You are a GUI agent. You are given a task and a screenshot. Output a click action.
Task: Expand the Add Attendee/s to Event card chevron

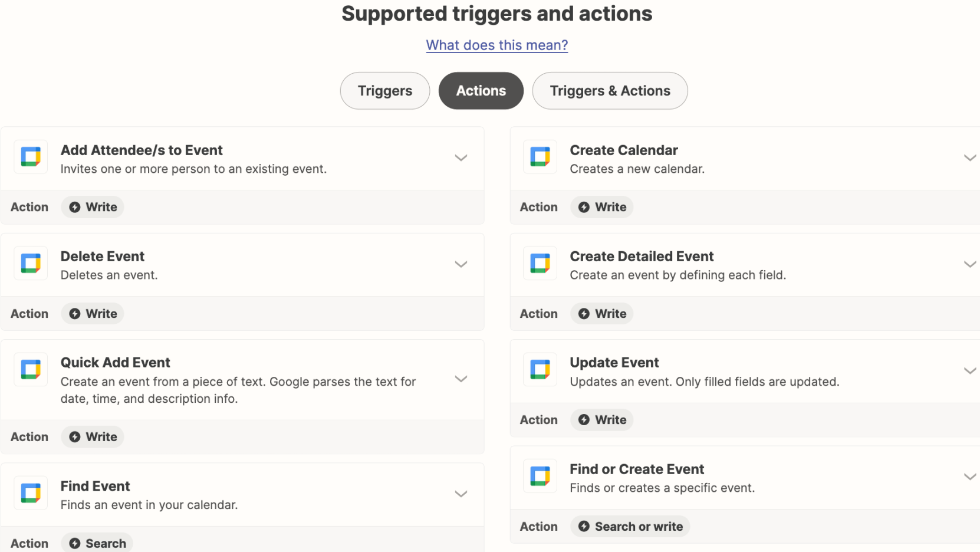461,157
